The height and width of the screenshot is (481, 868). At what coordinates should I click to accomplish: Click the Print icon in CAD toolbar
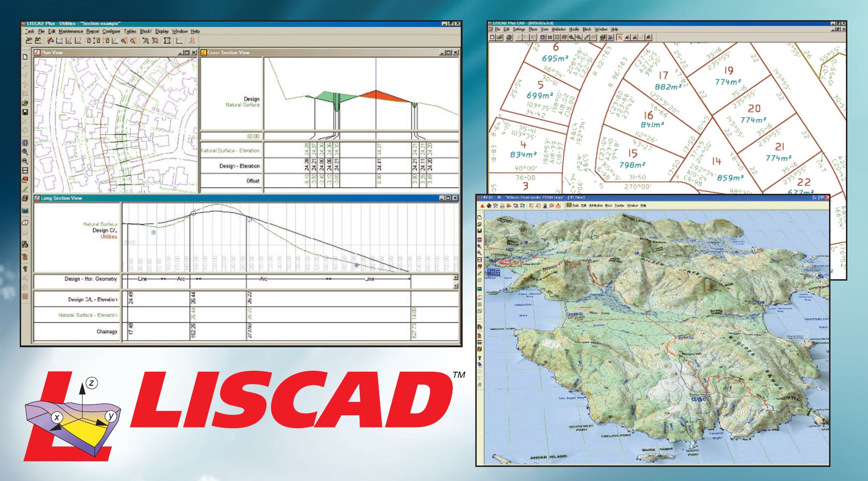pyautogui.click(x=509, y=37)
